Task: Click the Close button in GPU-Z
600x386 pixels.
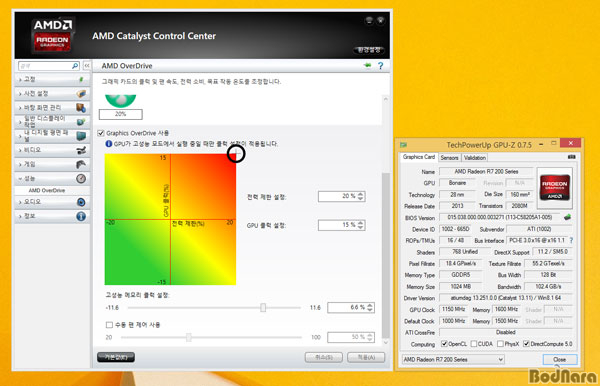Action: pyautogui.click(x=559, y=359)
